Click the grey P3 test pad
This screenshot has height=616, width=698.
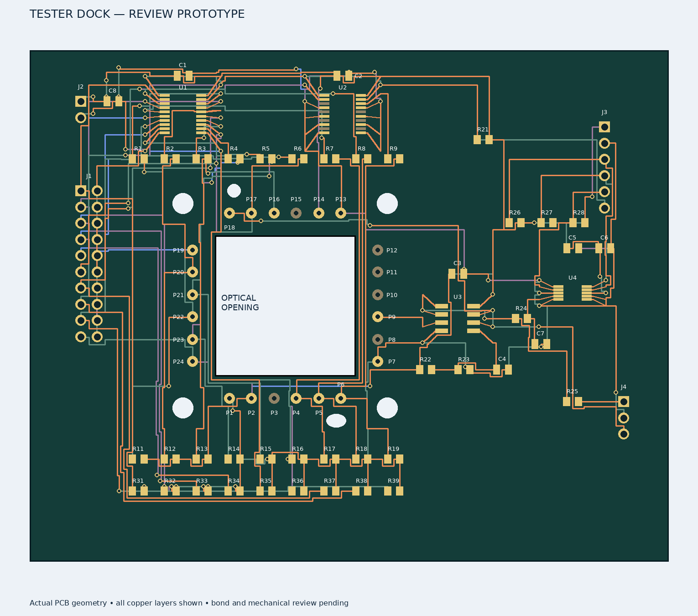pos(274,398)
